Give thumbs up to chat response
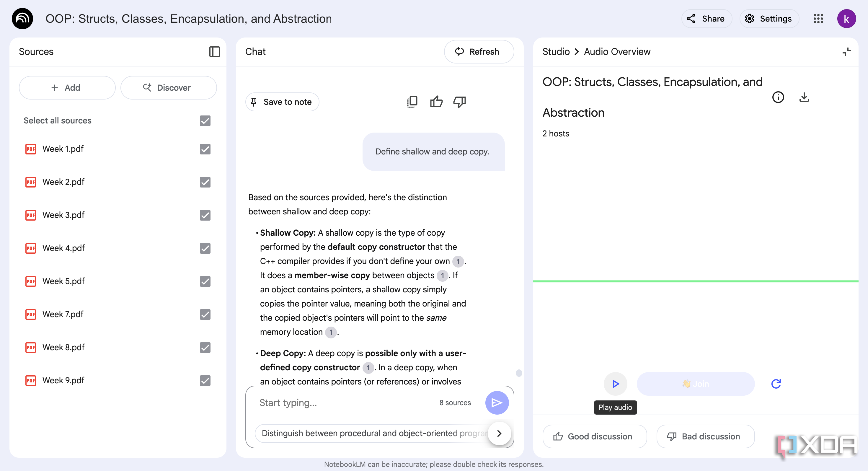868x471 pixels. (x=436, y=102)
